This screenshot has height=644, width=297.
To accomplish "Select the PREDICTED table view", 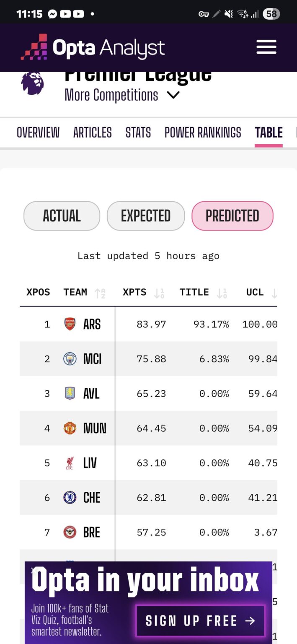I will click(232, 216).
